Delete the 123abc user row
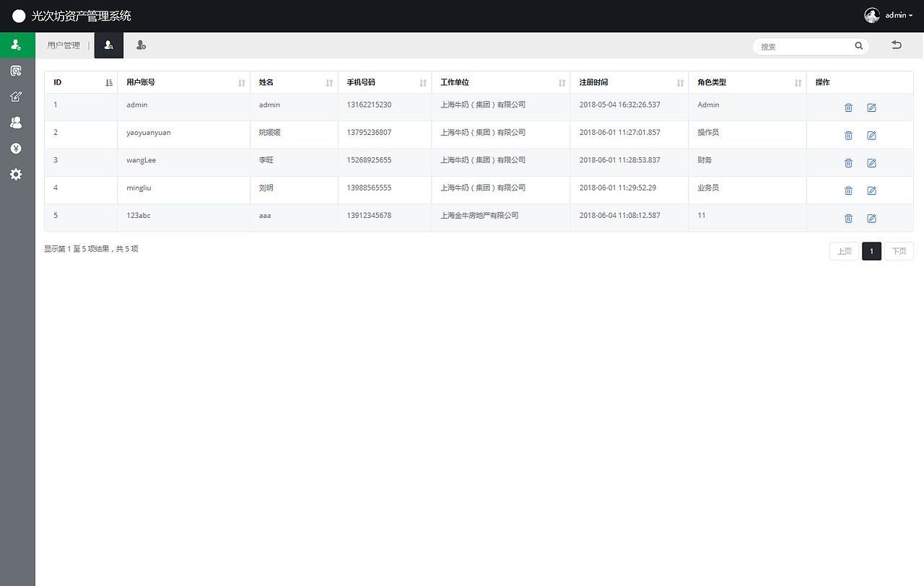Screen dimensions: 924x586 [849, 218]
